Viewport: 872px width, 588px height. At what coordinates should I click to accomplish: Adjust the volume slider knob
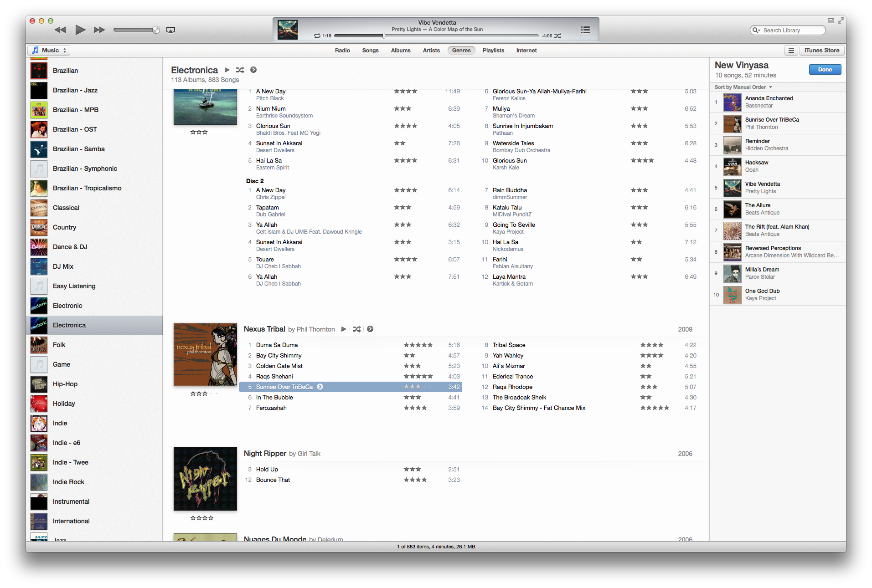point(156,30)
